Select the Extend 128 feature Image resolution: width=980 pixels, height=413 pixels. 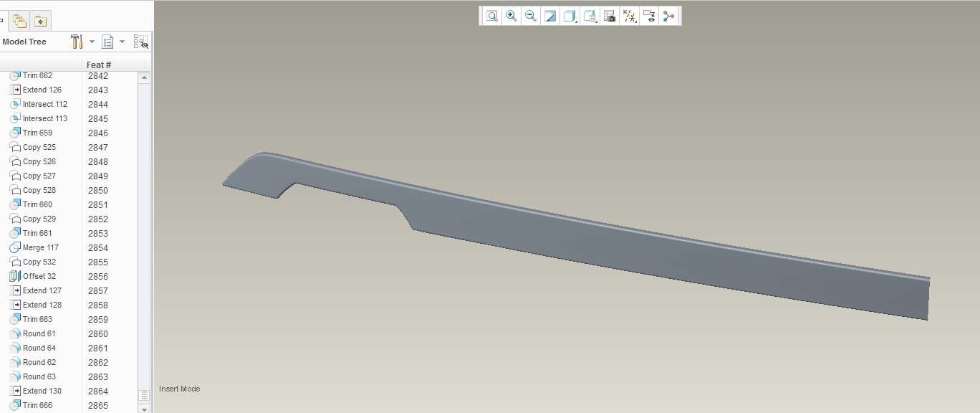(x=36, y=305)
